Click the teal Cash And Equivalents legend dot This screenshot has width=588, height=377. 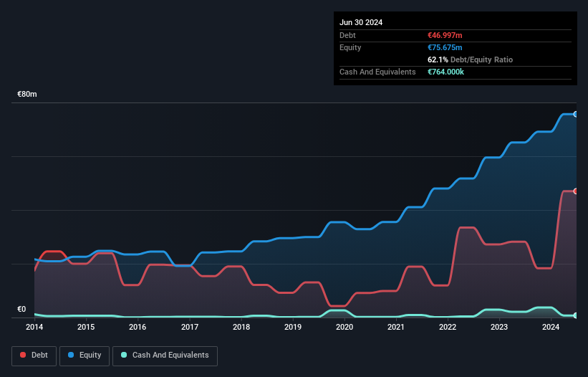[x=124, y=355]
